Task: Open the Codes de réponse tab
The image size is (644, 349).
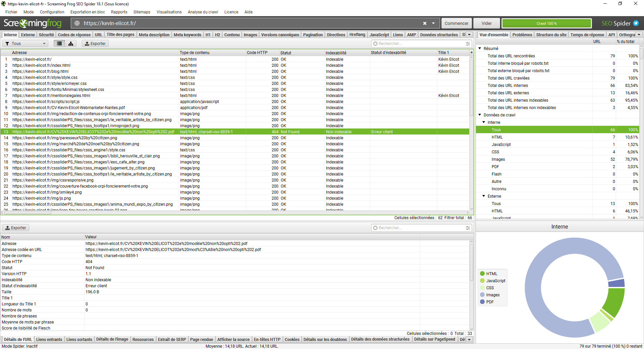Action: 74,35
